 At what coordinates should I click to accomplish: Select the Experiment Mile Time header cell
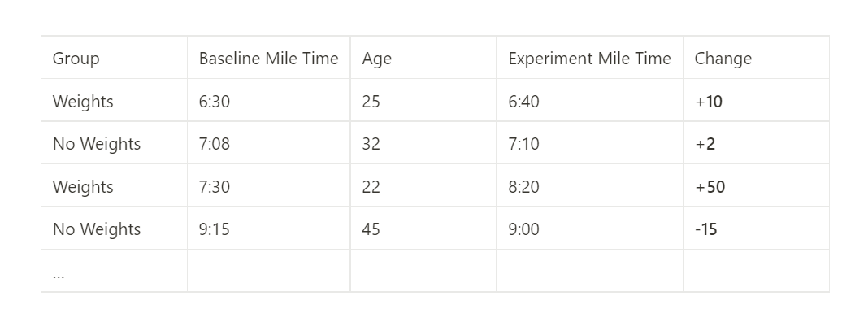(x=589, y=59)
